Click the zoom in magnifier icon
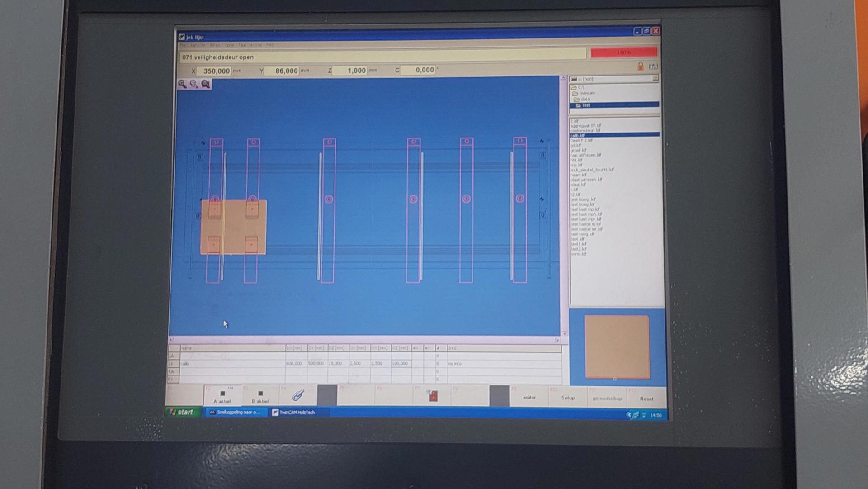This screenshot has height=489, width=868. 182,84
